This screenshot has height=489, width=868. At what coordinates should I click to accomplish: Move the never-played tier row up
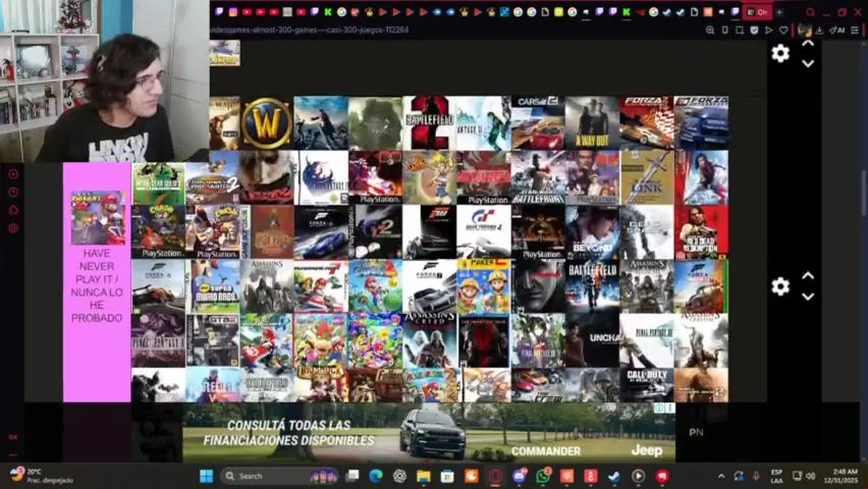808,276
